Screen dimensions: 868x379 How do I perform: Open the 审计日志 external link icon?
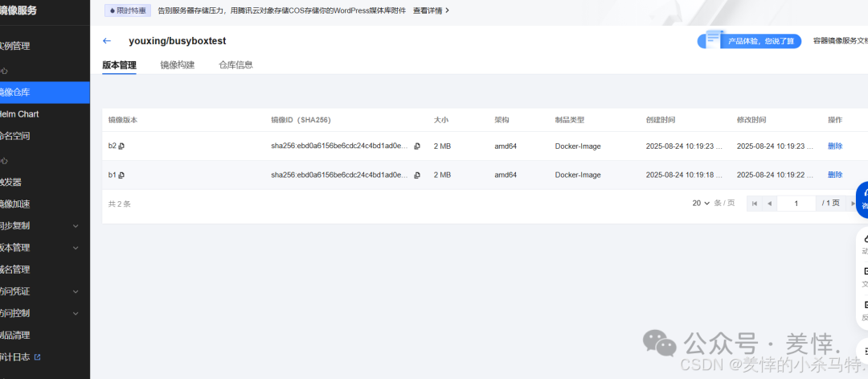[38, 356]
